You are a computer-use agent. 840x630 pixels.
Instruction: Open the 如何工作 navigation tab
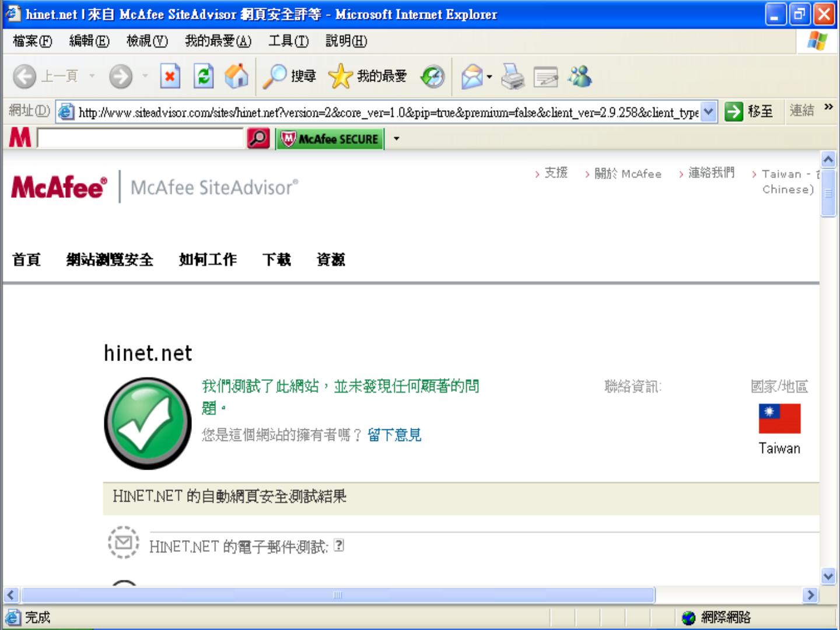[x=208, y=260]
